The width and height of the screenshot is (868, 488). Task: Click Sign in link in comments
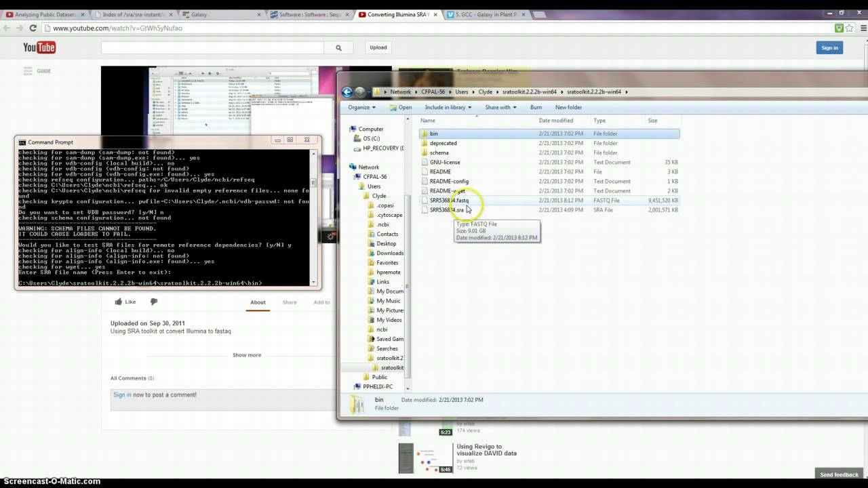click(122, 394)
